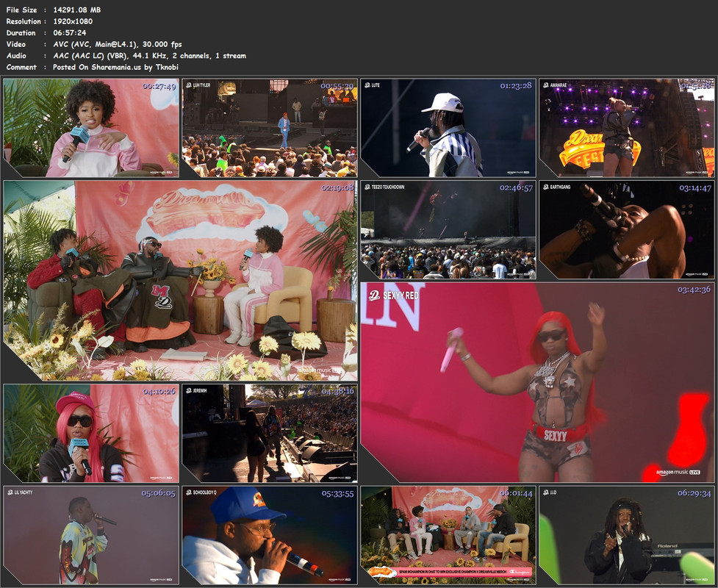
Task: Click the Champion merch banner in the 06:01:44 frame
Action: 448,572
